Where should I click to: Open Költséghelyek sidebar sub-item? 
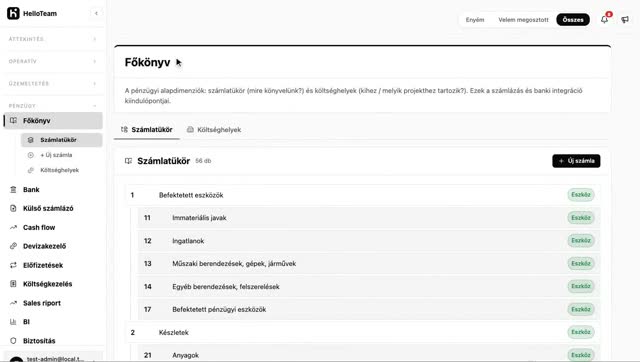click(62, 170)
